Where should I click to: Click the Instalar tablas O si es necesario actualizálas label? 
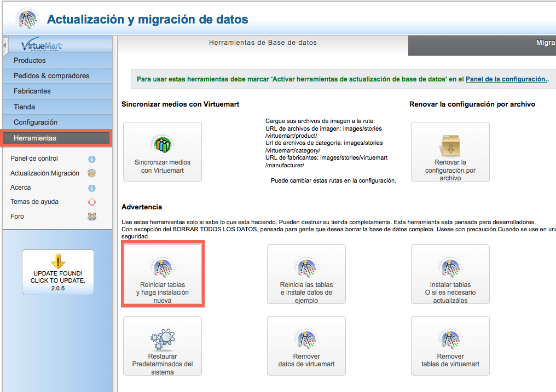point(450,292)
